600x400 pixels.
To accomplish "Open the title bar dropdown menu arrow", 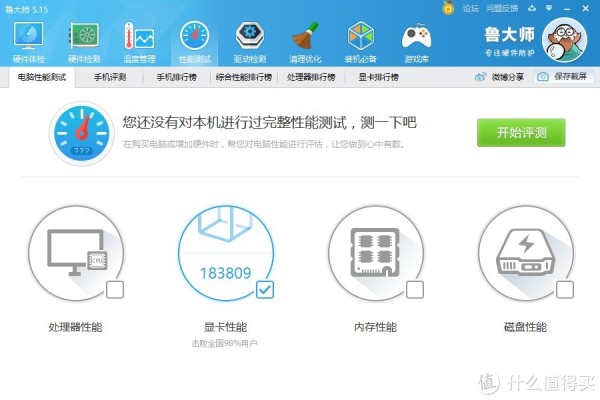I will pyautogui.click(x=549, y=8).
